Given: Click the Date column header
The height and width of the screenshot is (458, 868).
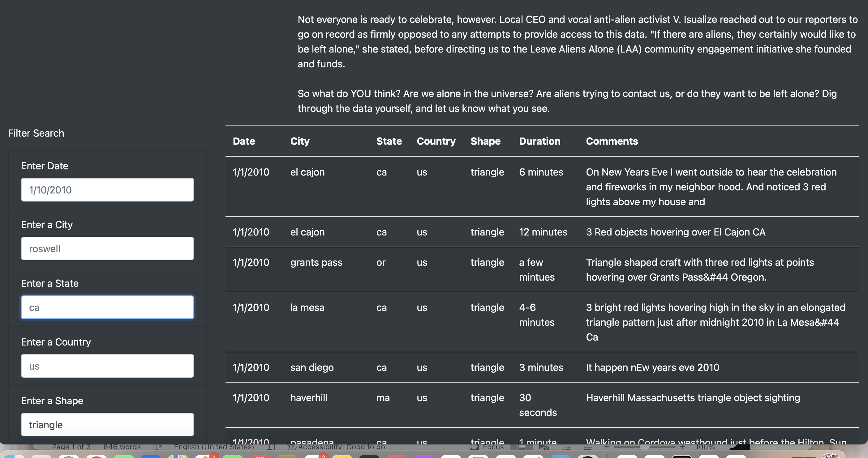Looking at the screenshot, I should (244, 141).
